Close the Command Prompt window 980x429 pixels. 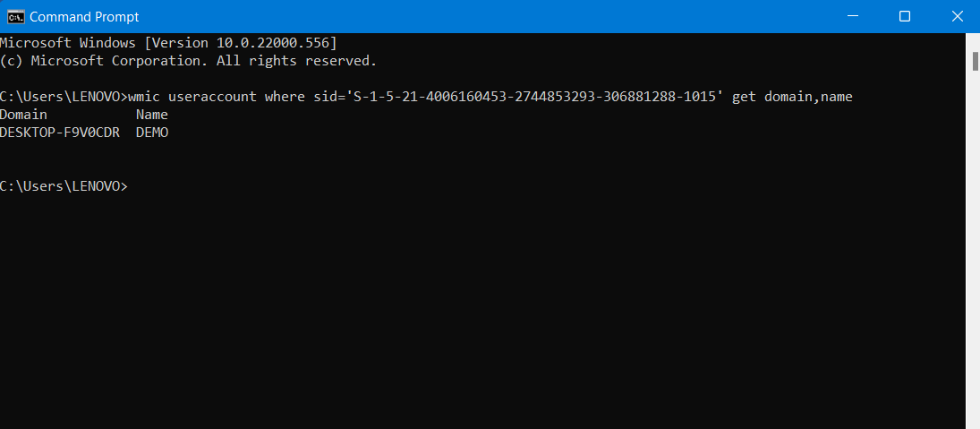point(954,16)
